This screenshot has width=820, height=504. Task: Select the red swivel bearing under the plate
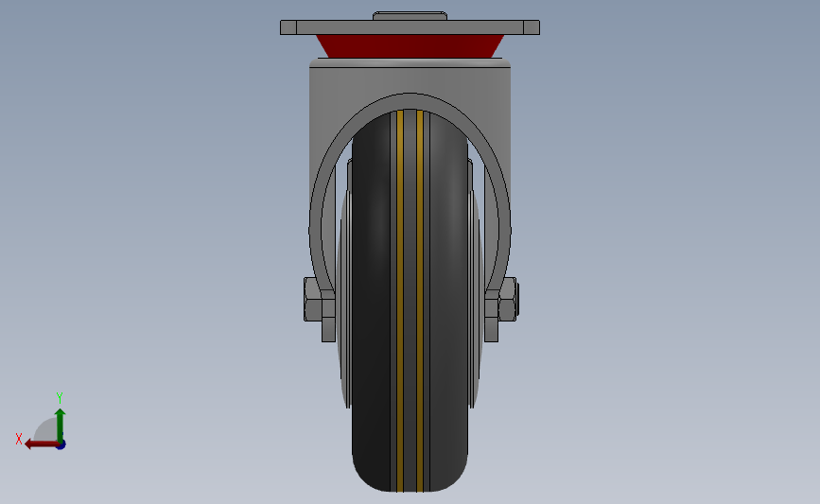point(410,46)
